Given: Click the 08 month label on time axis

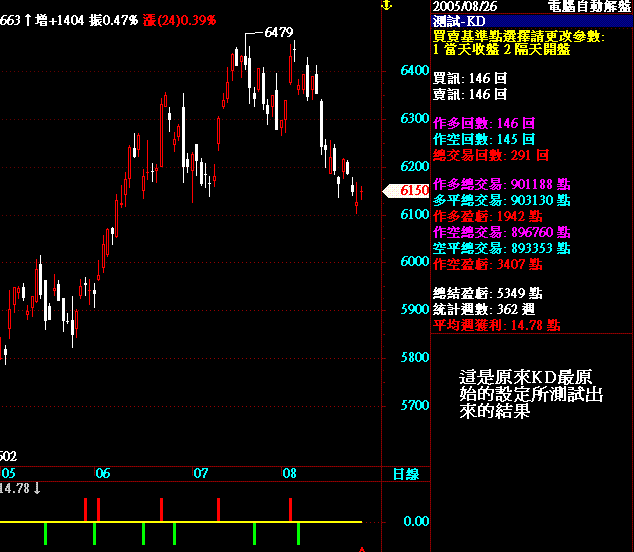Looking at the screenshot, I should 290,473.
